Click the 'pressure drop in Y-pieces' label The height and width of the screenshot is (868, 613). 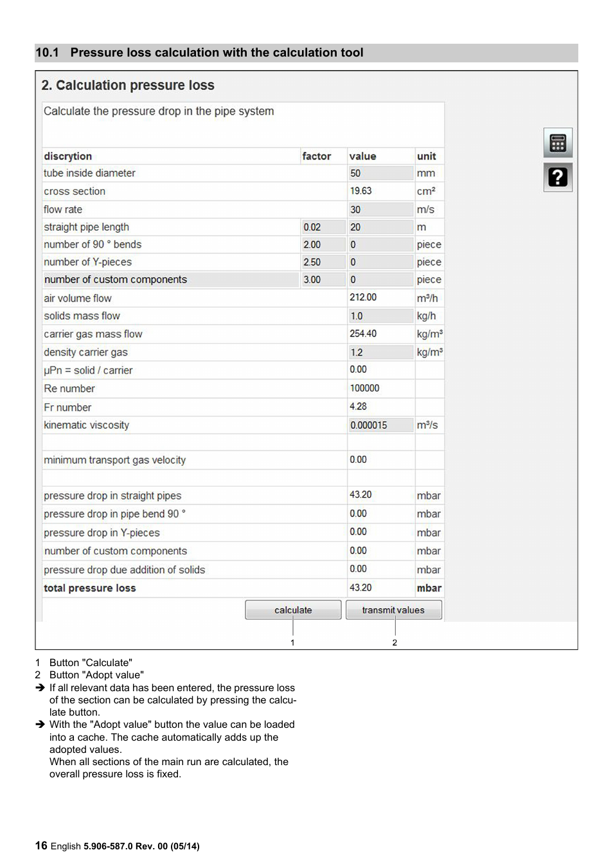(x=102, y=532)
